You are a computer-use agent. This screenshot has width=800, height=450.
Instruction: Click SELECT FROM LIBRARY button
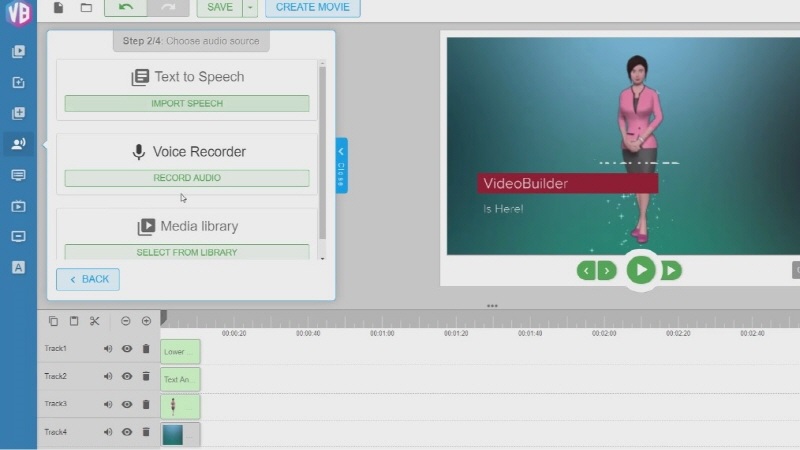[x=187, y=252]
